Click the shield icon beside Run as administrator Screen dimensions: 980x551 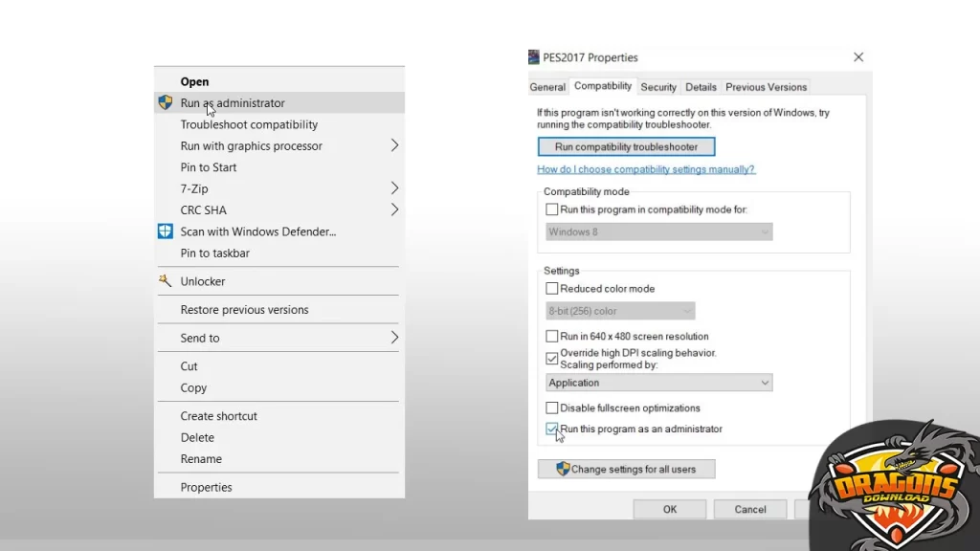click(x=165, y=103)
